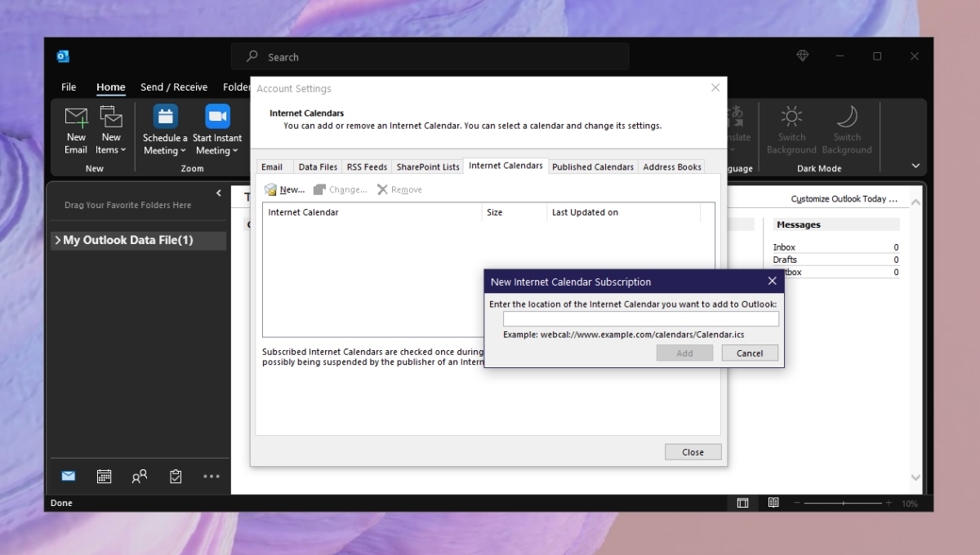The image size is (980, 555).
Task: Switch to Reading view in status bar
Action: [773, 504]
